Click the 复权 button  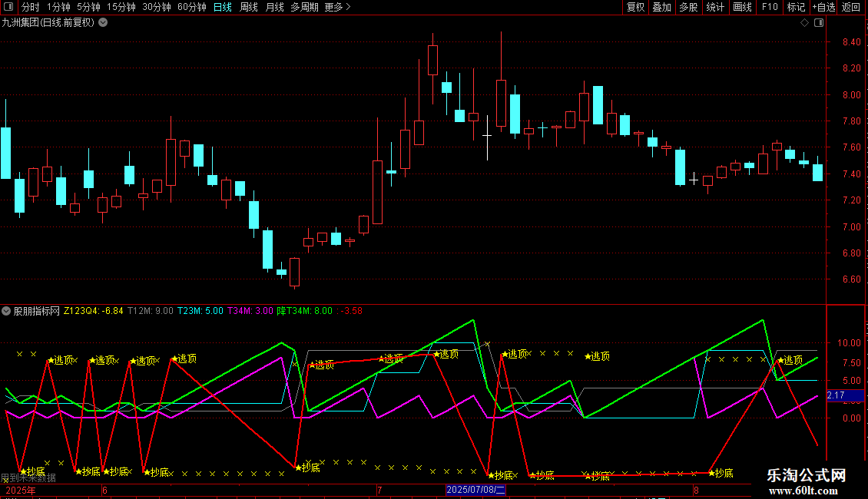click(x=635, y=7)
